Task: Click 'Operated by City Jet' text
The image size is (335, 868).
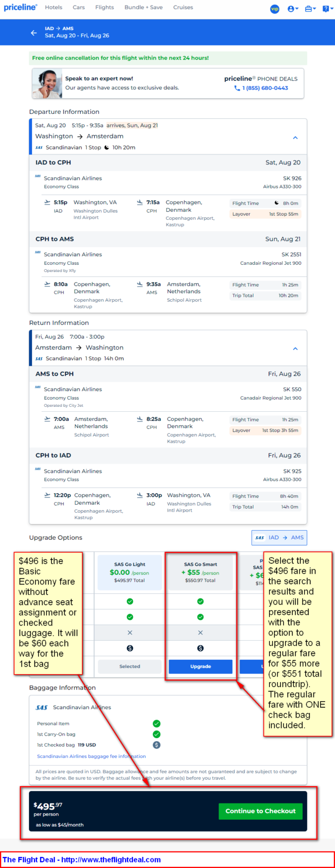Action: coord(63,406)
